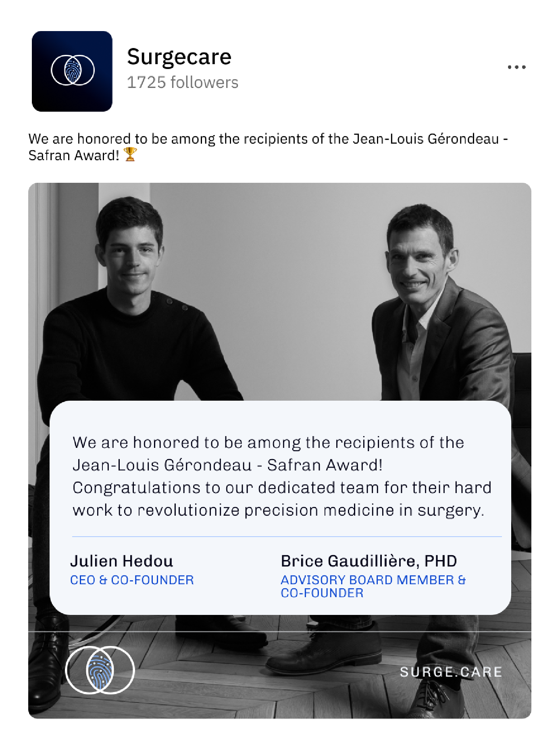Click the card's first line "We are honored"
The image size is (560, 740).
[x=268, y=442]
